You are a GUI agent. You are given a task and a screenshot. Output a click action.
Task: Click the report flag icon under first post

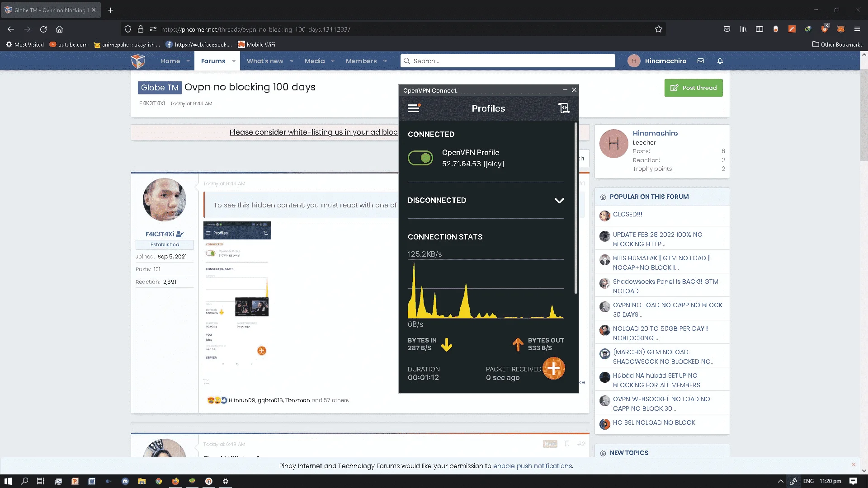[x=207, y=382]
